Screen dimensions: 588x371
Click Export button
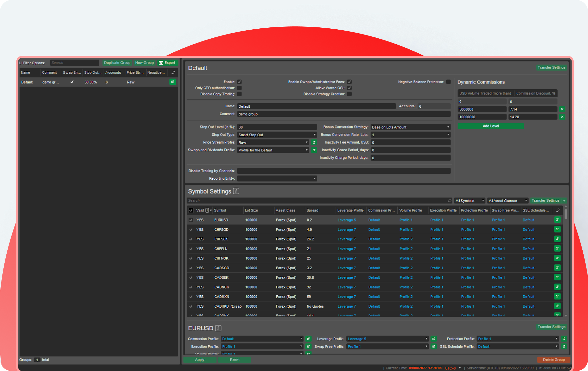click(x=167, y=63)
